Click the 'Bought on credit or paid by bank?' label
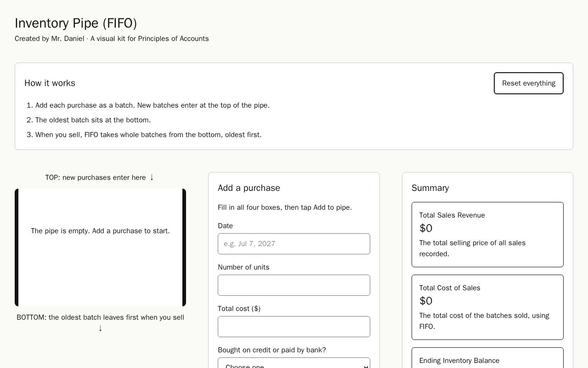 272,350
